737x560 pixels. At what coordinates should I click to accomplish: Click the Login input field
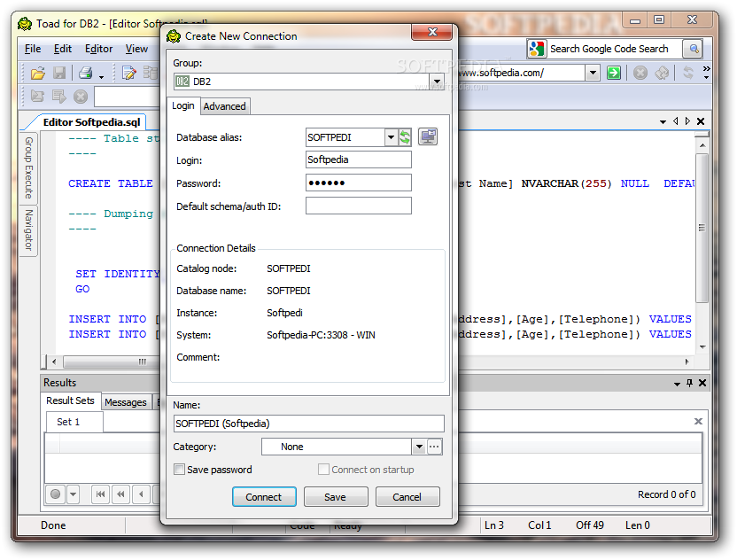click(x=359, y=159)
